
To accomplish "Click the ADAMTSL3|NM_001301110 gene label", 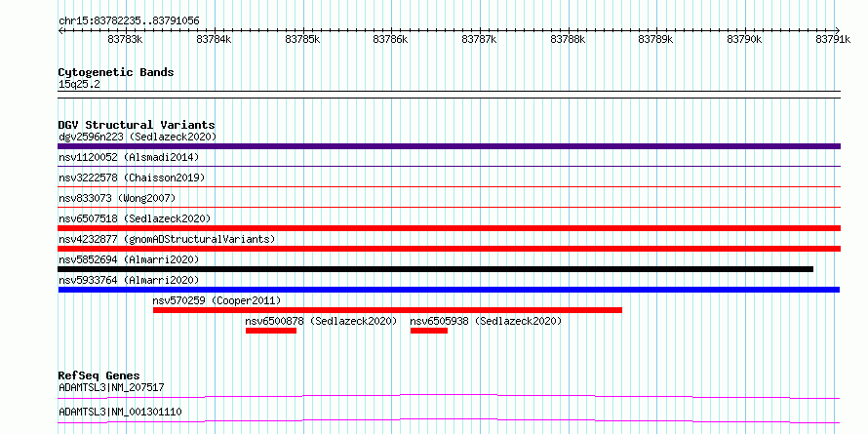I will [120, 412].
